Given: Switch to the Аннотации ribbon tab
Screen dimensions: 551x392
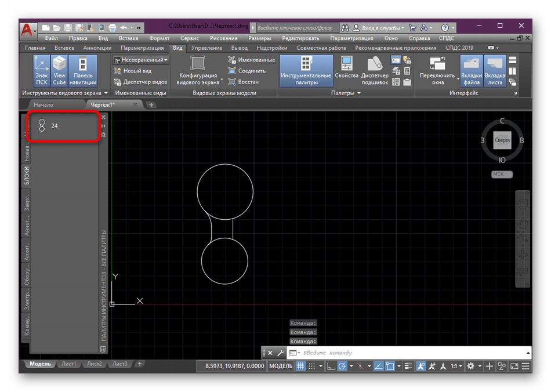Looking at the screenshot, I should pos(96,48).
